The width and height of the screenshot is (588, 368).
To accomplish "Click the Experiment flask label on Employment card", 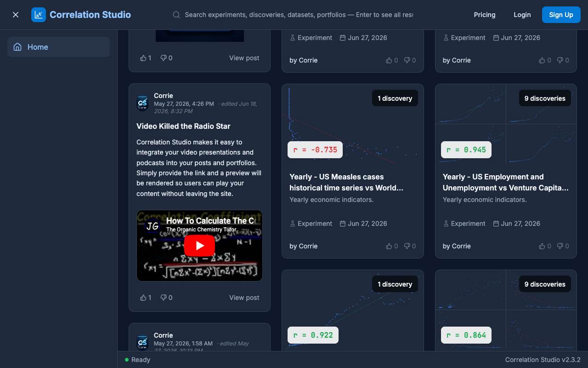I will click(464, 224).
